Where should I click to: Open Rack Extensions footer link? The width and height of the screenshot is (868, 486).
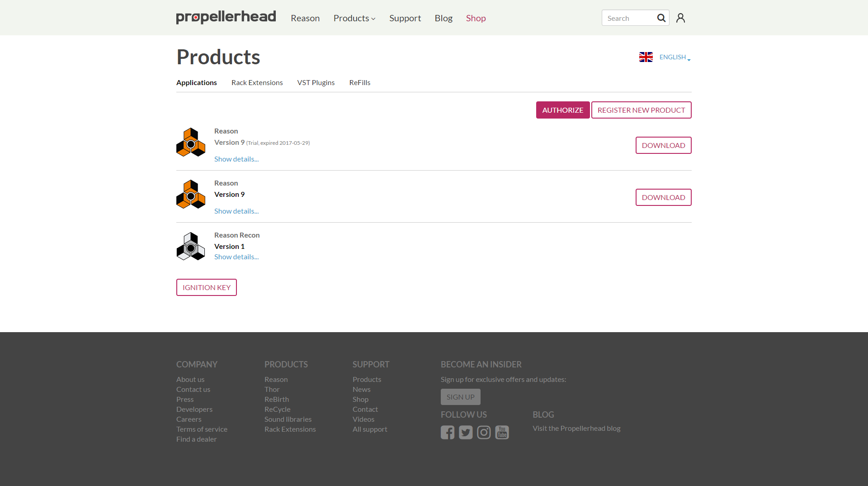click(x=290, y=429)
